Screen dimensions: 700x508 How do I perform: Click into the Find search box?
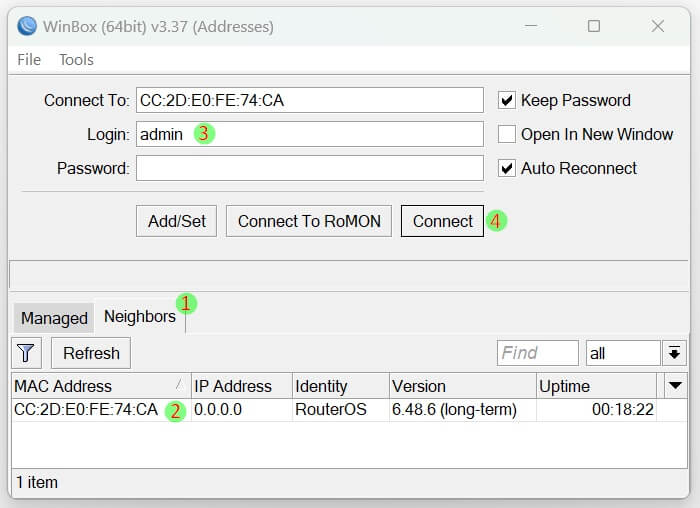[x=537, y=353]
